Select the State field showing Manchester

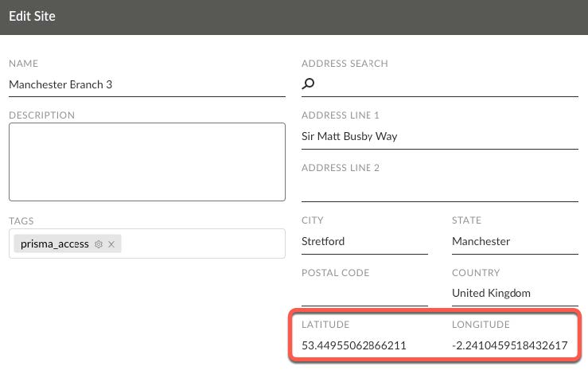point(514,241)
